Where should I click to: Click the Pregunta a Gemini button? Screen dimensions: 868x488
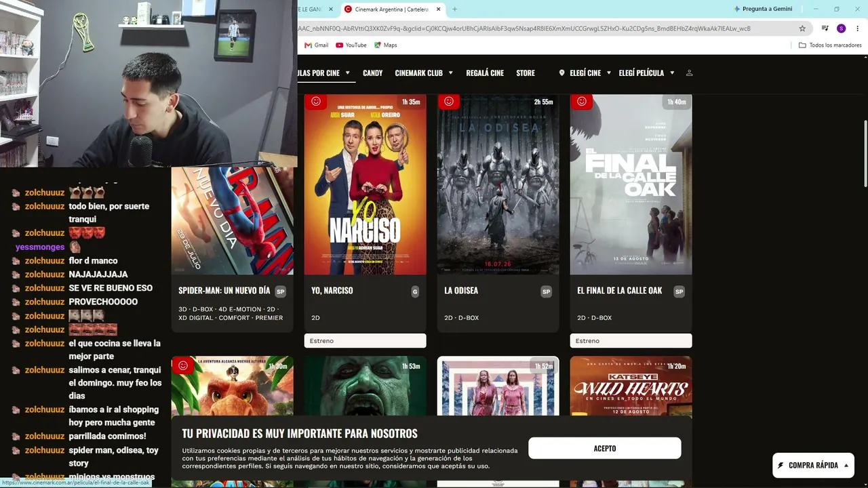[762, 9]
